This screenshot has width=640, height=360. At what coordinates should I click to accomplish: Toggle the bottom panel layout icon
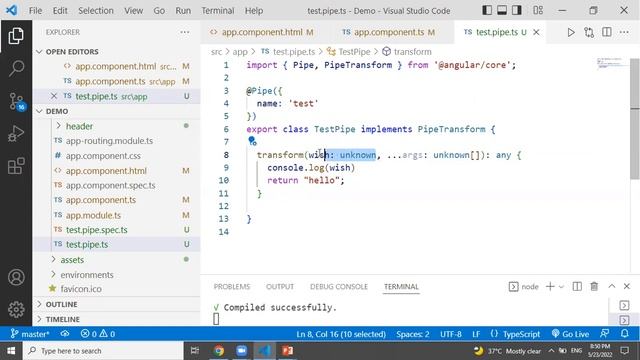click(x=502, y=10)
